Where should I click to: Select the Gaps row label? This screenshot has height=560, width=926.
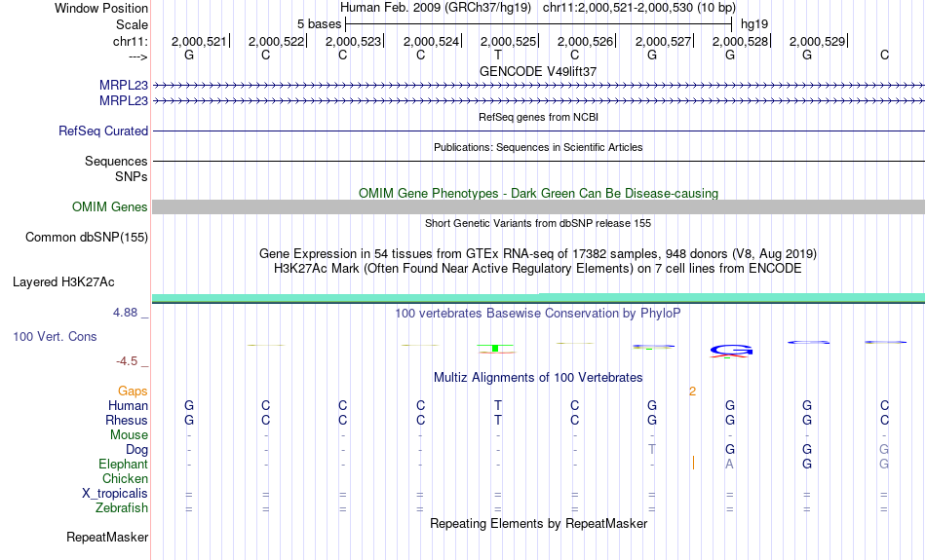click(133, 391)
